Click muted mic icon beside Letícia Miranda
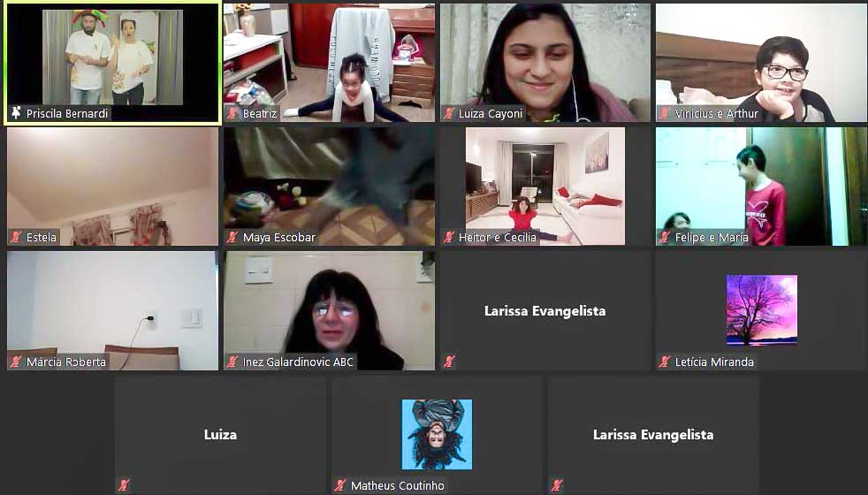Screen dimensions: 868x495 coord(665,362)
